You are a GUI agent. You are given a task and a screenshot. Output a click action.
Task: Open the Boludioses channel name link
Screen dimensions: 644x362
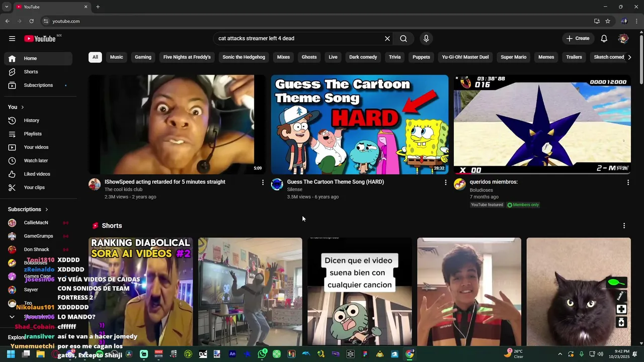[x=481, y=190]
